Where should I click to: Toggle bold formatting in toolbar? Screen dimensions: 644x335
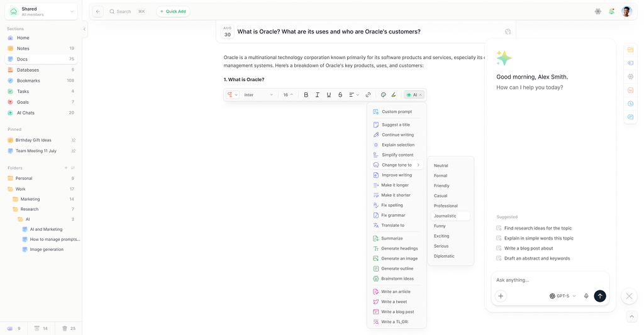point(306,95)
